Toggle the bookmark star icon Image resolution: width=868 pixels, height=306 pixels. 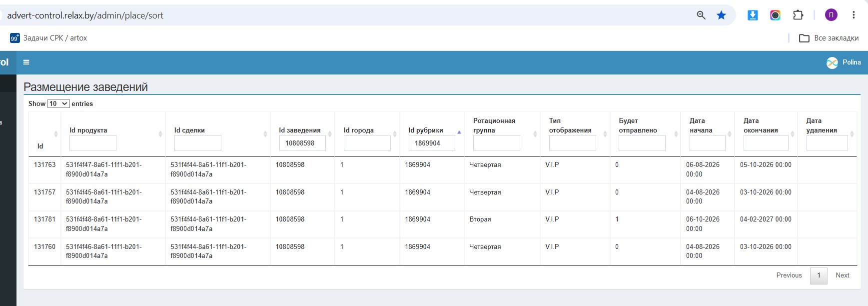(x=721, y=15)
